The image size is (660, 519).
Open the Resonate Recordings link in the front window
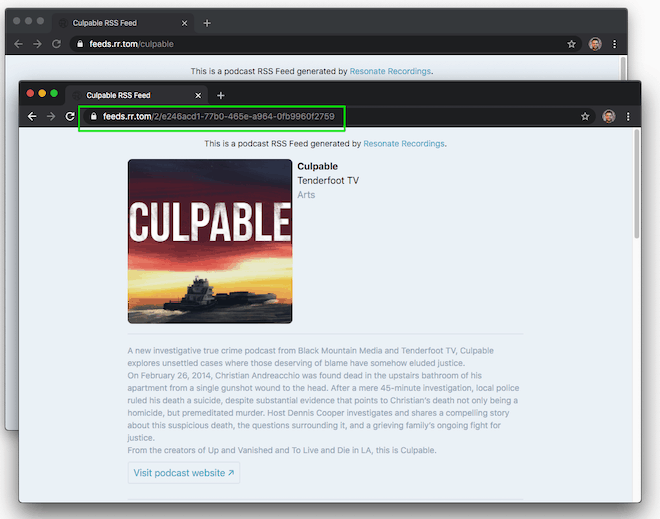point(404,144)
